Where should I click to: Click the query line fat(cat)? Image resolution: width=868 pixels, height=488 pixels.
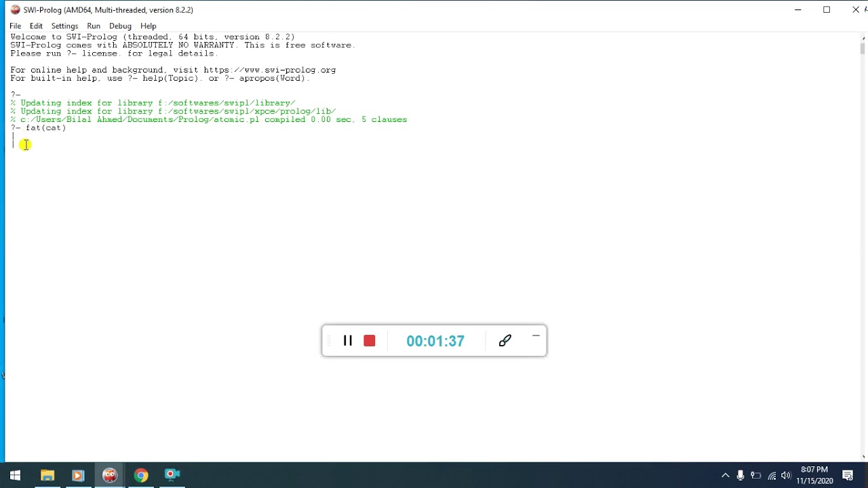pos(38,127)
